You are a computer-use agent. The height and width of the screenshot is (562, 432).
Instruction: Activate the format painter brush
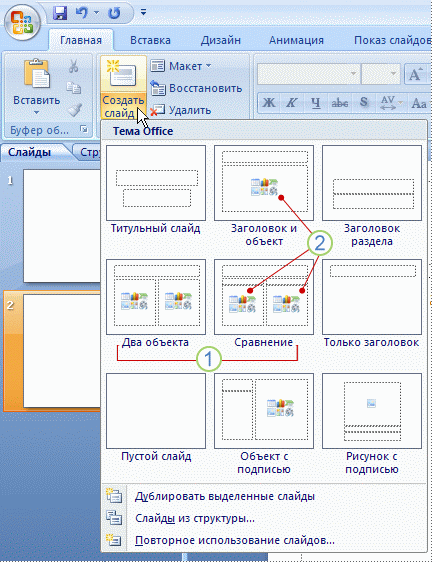[x=75, y=110]
